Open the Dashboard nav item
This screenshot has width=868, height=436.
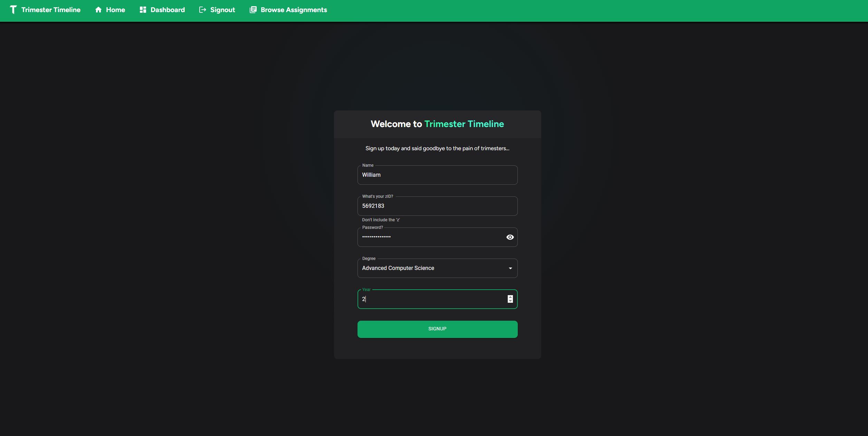pos(168,10)
